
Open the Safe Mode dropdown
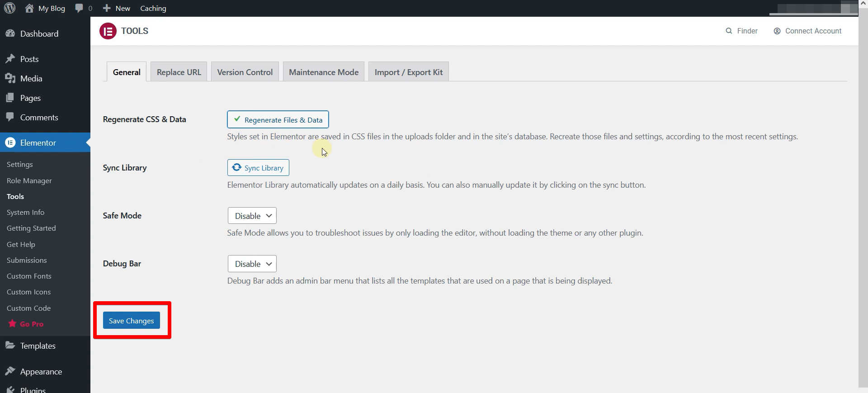[x=252, y=216]
